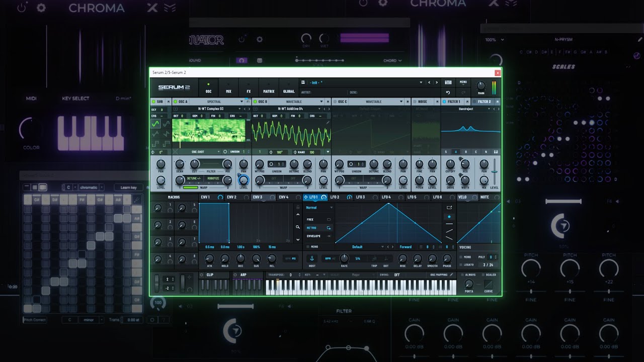Click the TRANSPOSE value field

pos(290,275)
